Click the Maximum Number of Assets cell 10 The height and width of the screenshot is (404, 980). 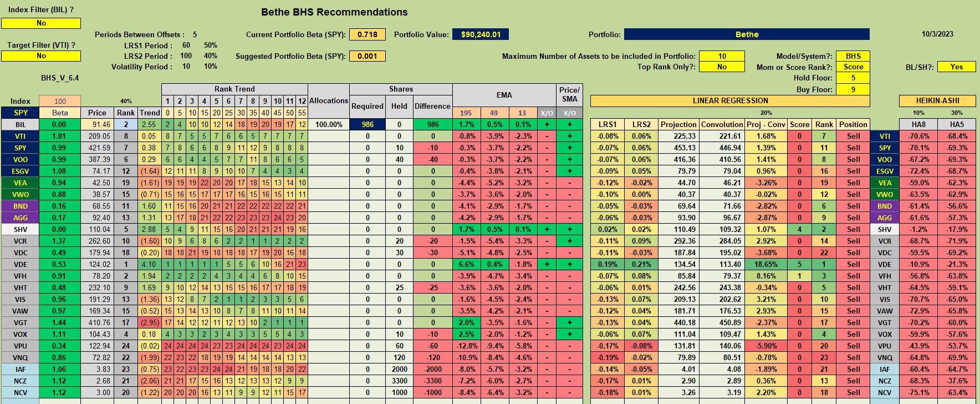click(x=722, y=56)
